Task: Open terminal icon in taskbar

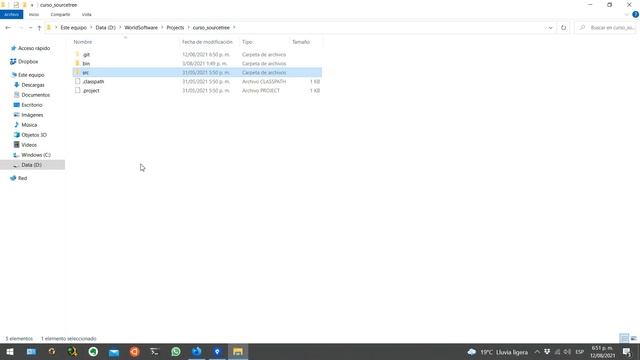Action: 154,352
